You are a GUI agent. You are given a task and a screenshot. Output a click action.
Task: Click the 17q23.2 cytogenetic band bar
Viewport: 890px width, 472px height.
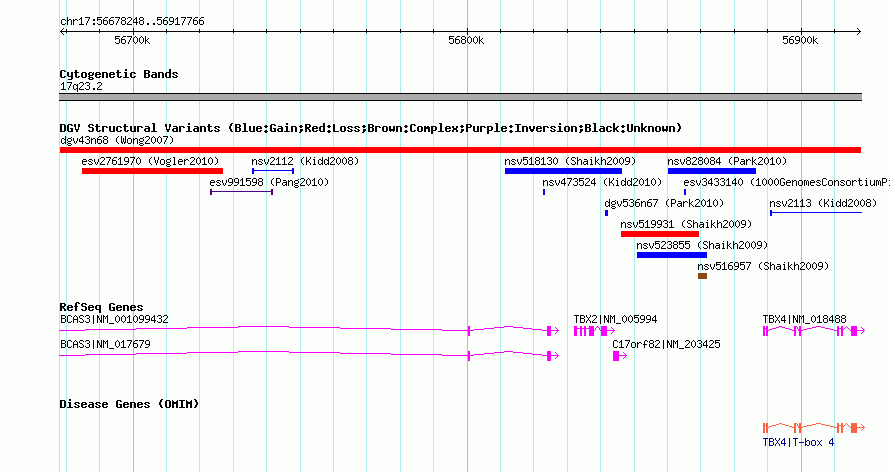pos(460,97)
